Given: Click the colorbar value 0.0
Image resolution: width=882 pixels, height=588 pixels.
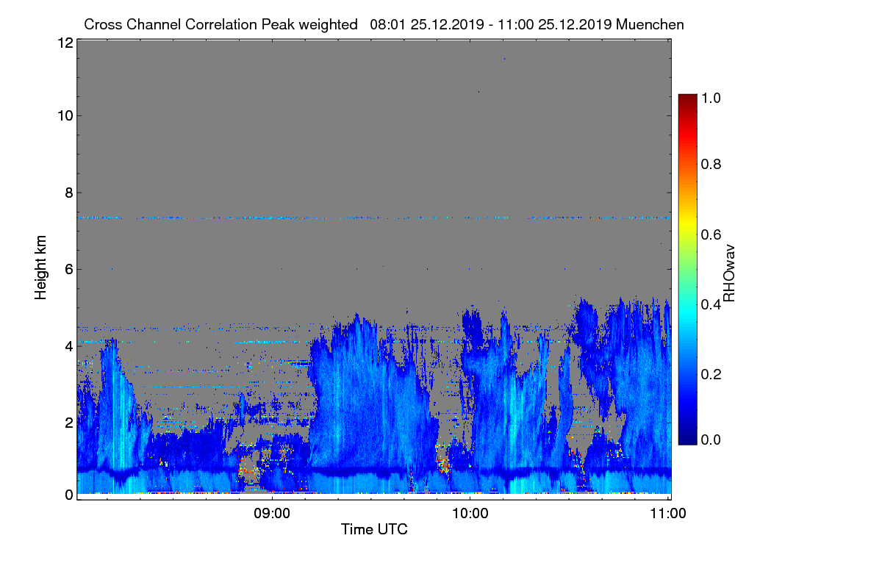Looking at the screenshot, I should [712, 439].
